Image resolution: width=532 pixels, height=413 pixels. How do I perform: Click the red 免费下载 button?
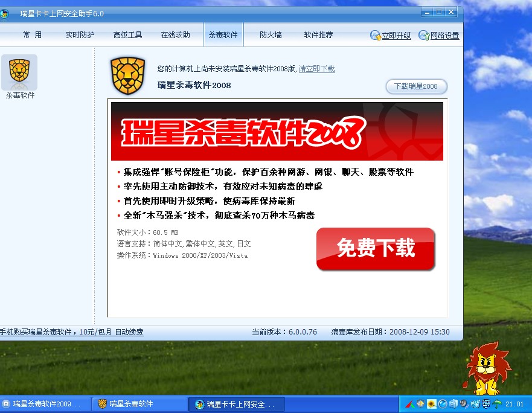376,249
